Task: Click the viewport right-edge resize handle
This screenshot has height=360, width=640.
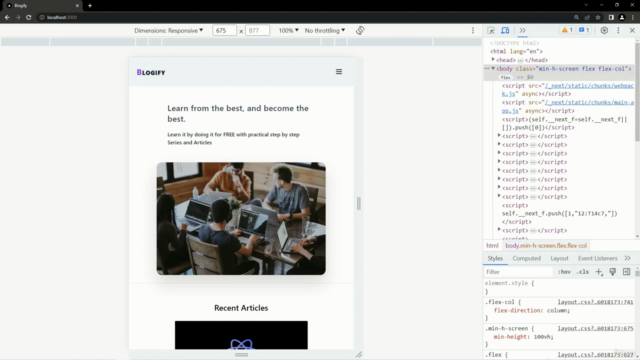Action: coord(359,203)
